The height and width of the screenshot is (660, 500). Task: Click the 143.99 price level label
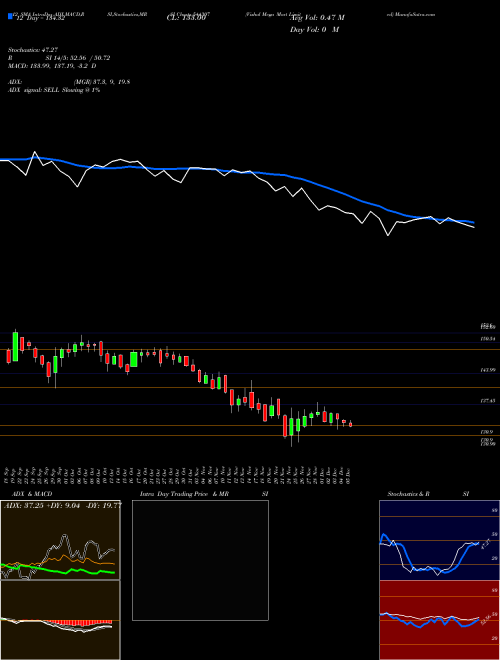click(487, 370)
